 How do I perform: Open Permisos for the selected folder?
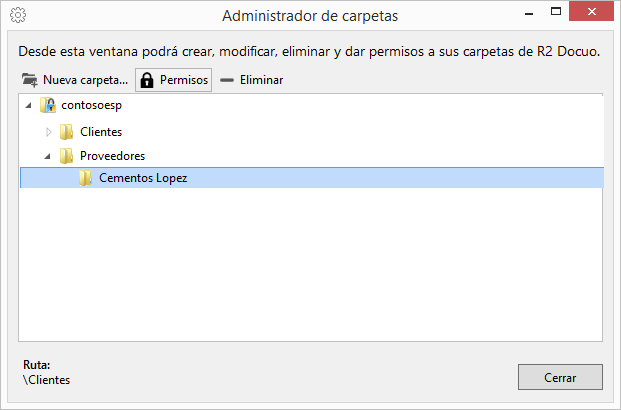coord(173,80)
